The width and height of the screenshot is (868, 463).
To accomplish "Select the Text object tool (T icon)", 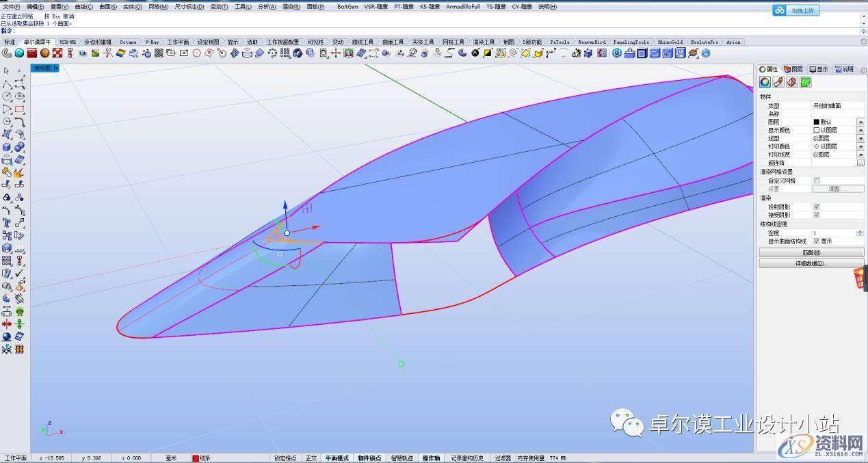I will coord(7,223).
